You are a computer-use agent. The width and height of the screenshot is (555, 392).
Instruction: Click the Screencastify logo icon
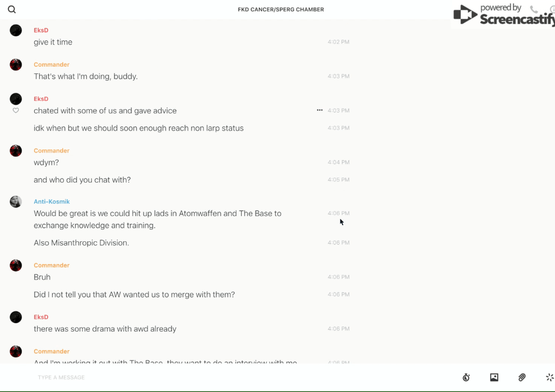click(465, 15)
